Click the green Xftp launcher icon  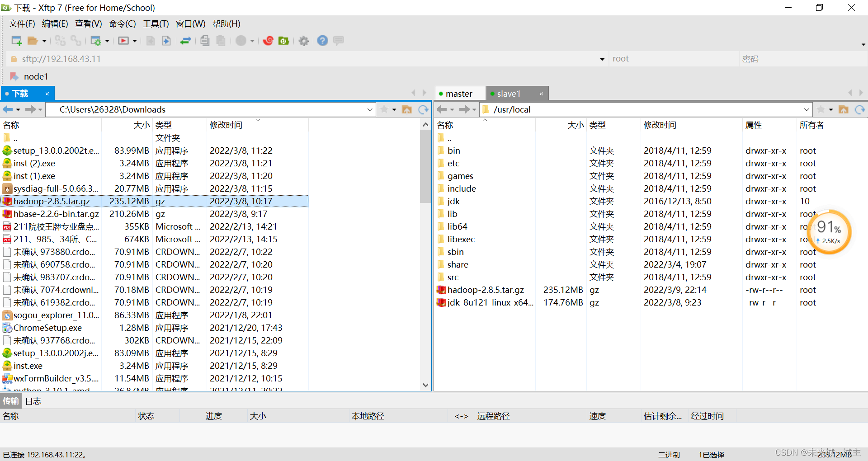(x=284, y=41)
